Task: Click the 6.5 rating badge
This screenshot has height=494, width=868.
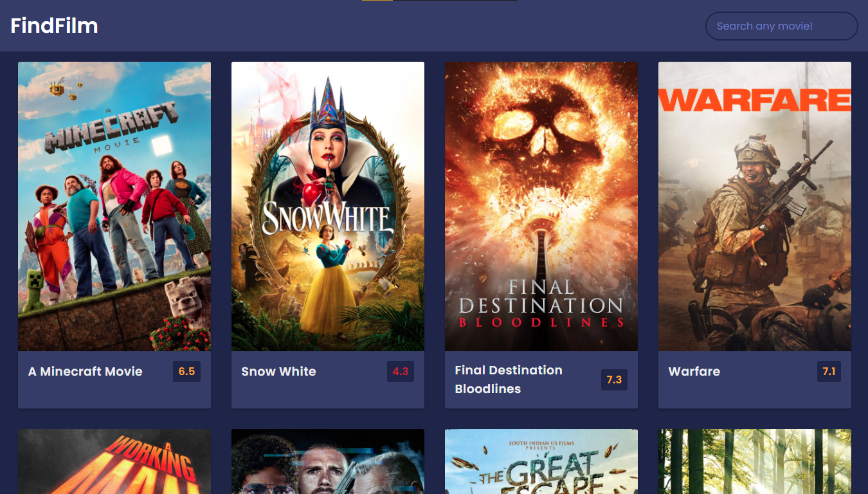Action: (186, 372)
